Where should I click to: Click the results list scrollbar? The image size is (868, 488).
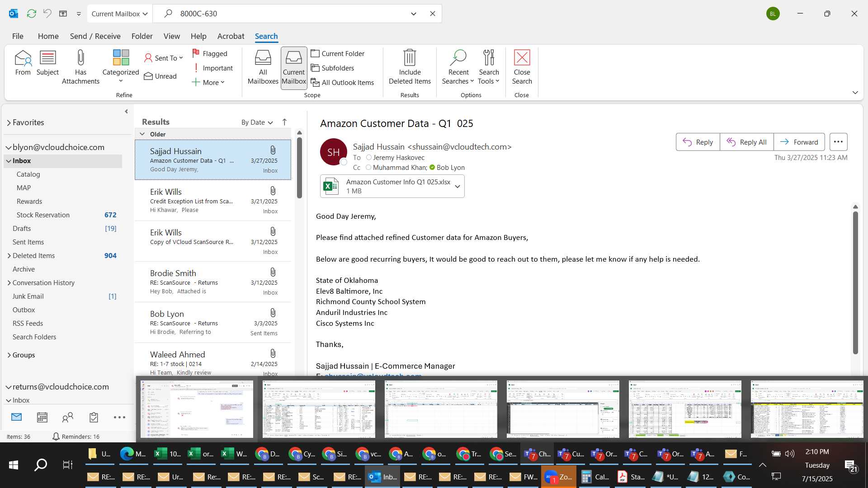click(x=299, y=168)
